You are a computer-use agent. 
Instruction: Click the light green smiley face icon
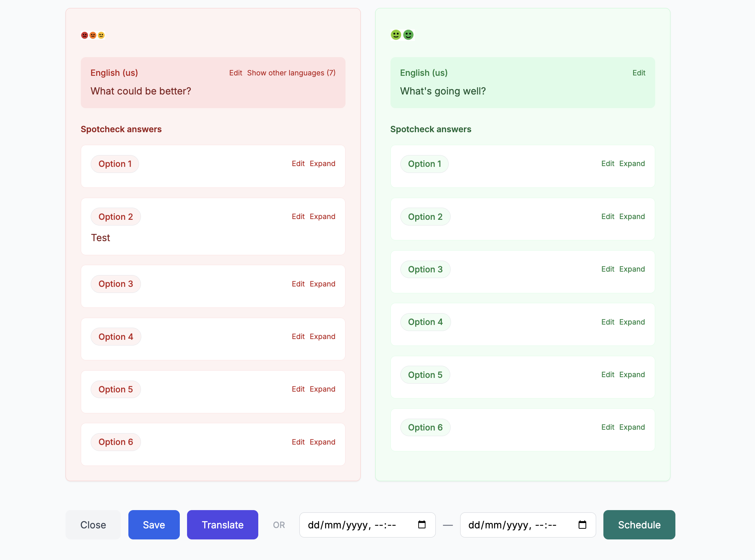(395, 34)
